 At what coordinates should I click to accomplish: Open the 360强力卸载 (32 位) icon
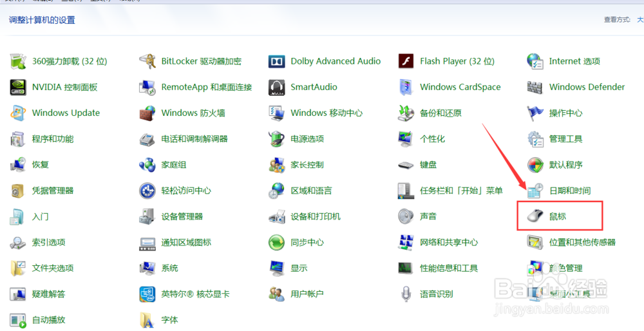click(x=18, y=62)
